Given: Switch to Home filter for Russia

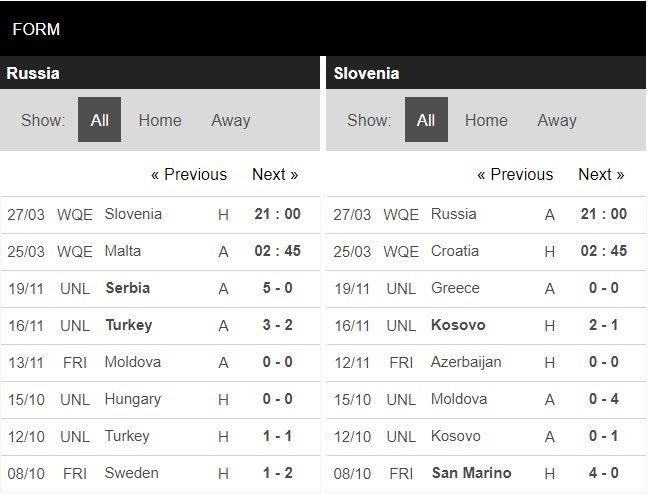Looking at the screenshot, I should [160, 120].
